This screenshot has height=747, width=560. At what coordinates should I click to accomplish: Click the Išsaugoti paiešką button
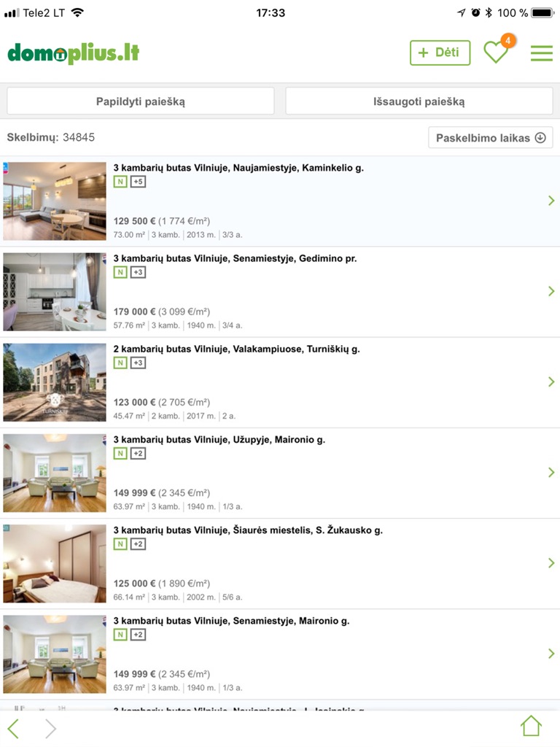(x=419, y=101)
